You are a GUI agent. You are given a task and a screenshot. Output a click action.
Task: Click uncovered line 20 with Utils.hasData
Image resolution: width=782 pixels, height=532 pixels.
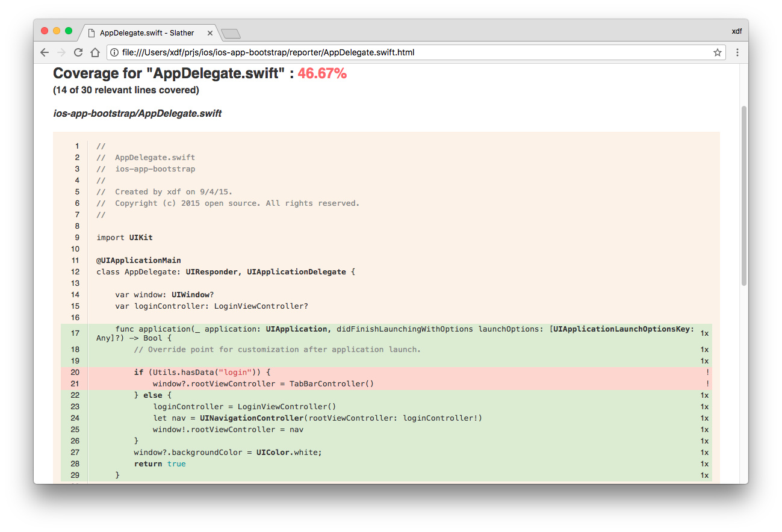tap(203, 373)
